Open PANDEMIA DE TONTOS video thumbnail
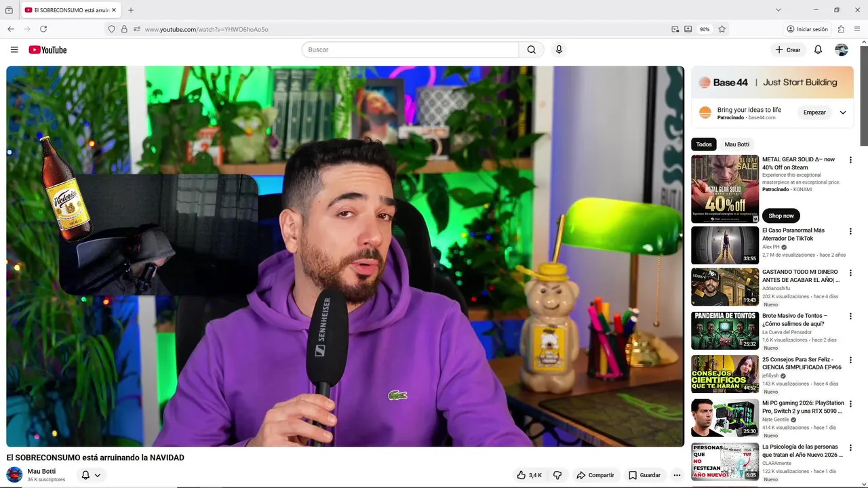Viewport: 868px width, 488px height. coord(725,331)
